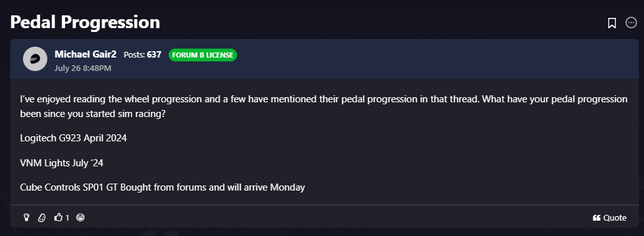The height and width of the screenshot is (236, 644).
Task: Click the Logitech G923 April 2024 line
Action: 73,138
